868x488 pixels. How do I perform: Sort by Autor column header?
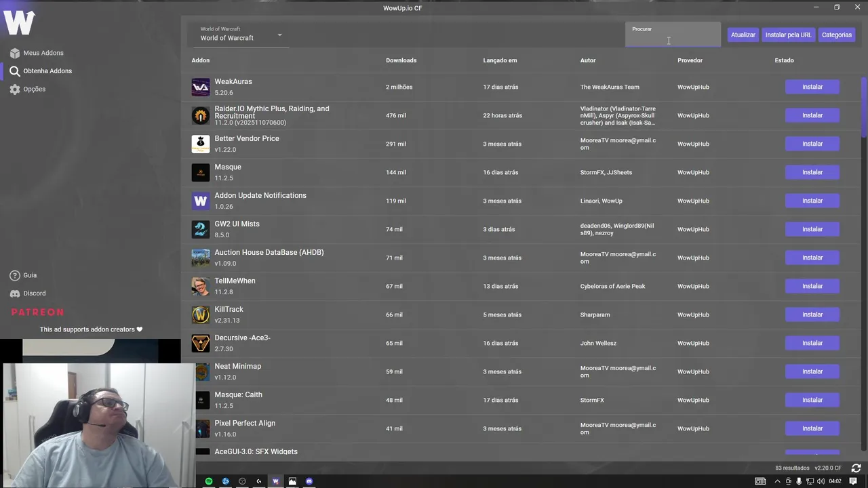coord(588,60)
